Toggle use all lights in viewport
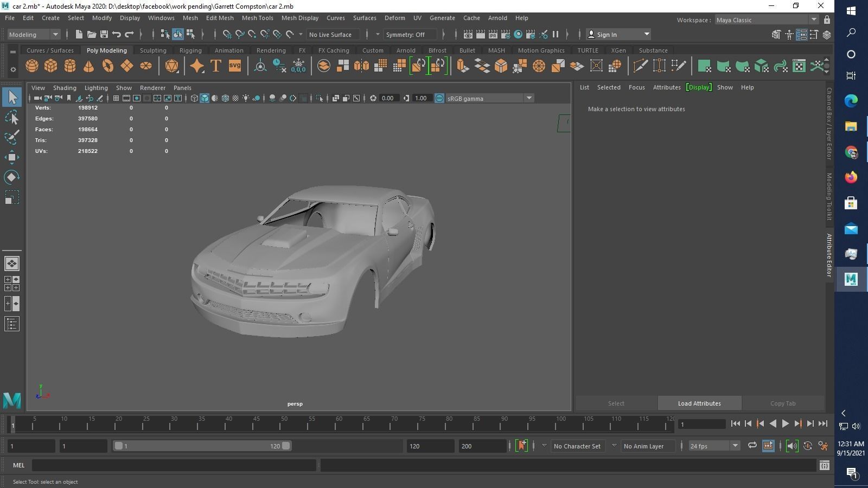This screenshot has height=488, width=868. pyautogui.click(x=246, y=98)
